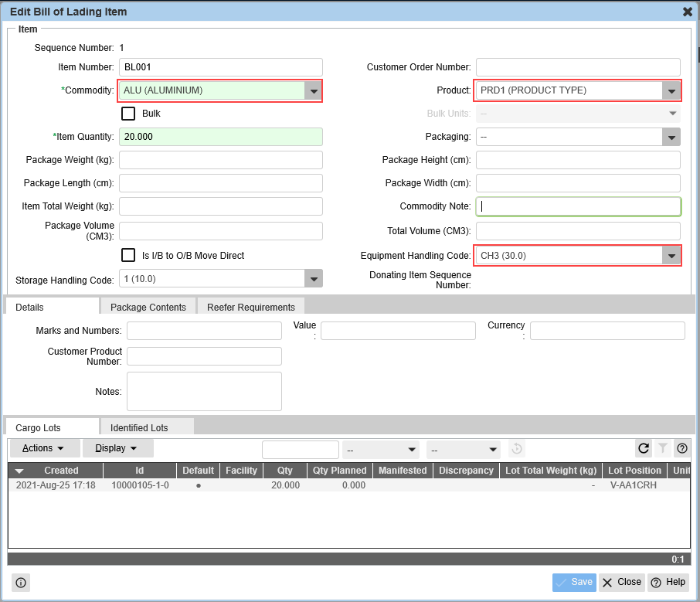This screenshot has width=700, height=602.
Task: Click the Package Width (cm) field
Action: [578, 183]
